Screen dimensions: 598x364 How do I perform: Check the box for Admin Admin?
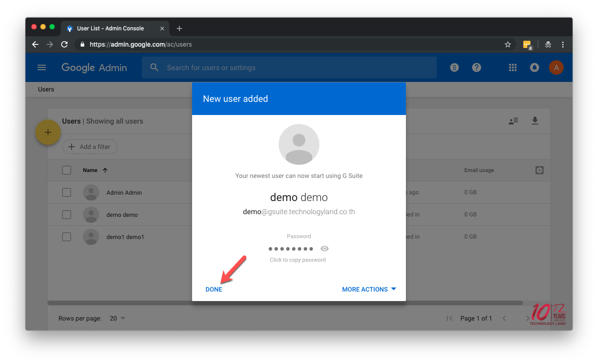click(67, 192)
